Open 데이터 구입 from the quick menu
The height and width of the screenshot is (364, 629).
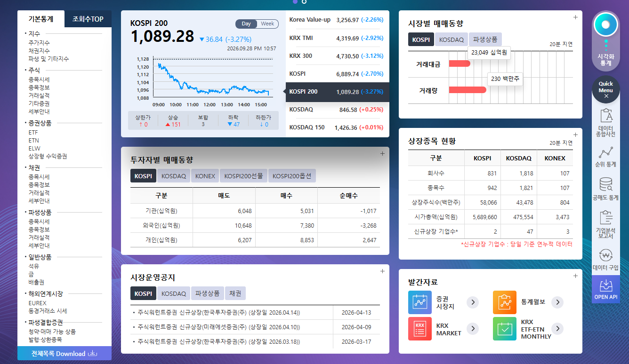coord(606,261)
